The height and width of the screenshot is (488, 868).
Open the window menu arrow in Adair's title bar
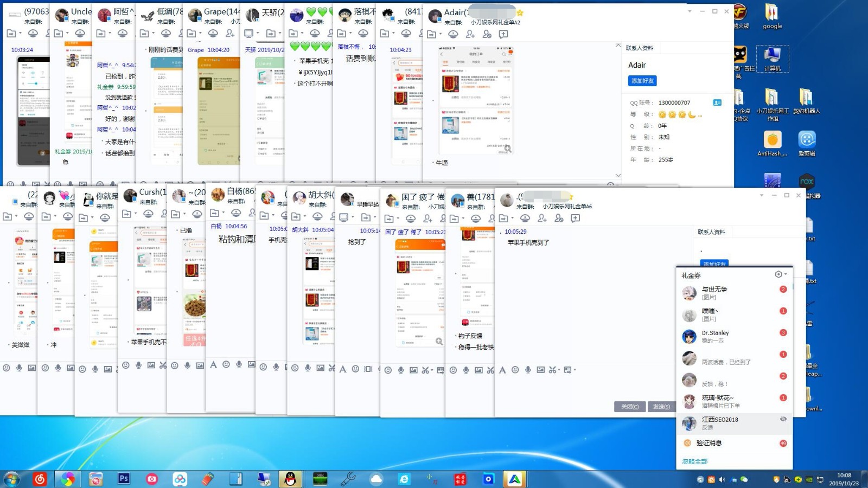tap(690, 11)
